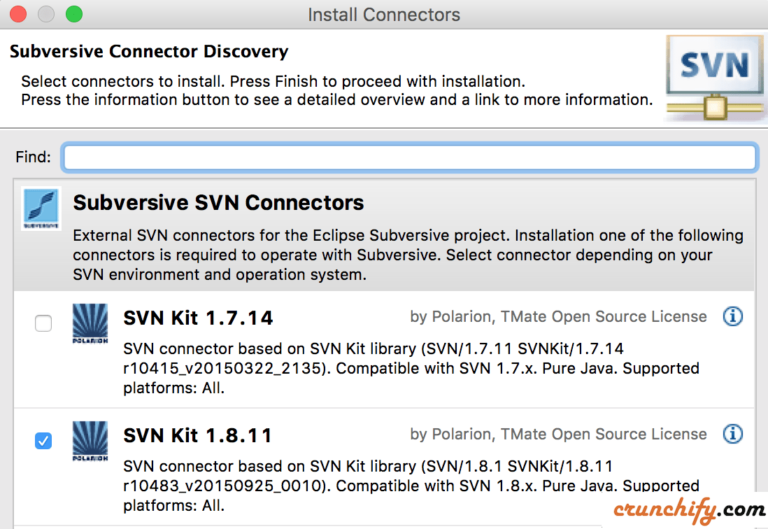Click the description mentioning r10483_v20150925_0010
This screenshot has width=768, height=529.
pyautogui.click(x=411, y=486)
